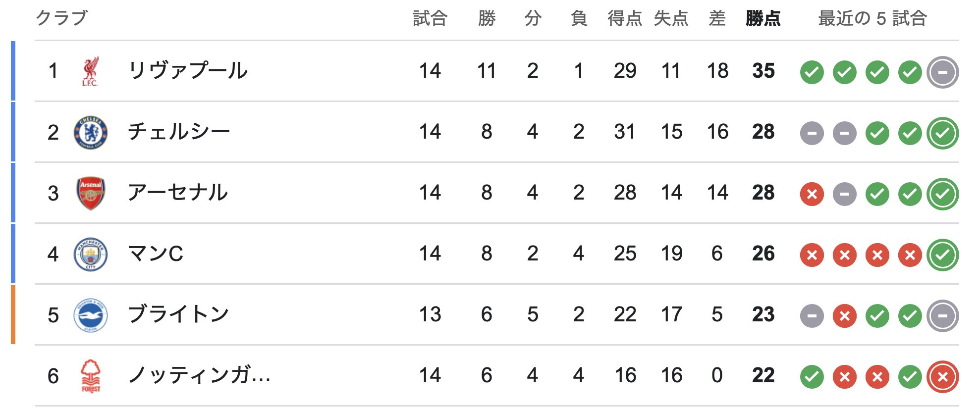Viewport: 980px width, 410px height.
Task: Click the Arsenal club crest
Action: point(90,193)
